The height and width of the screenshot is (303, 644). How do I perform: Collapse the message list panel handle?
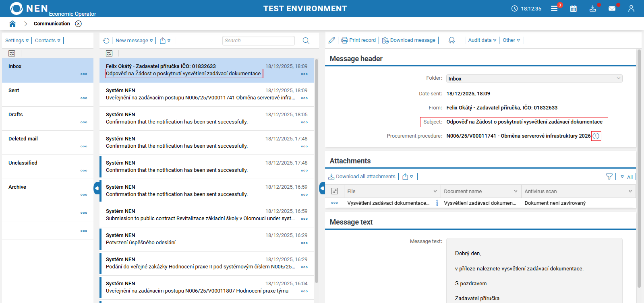pyautogui.click(x=322, y=188)
